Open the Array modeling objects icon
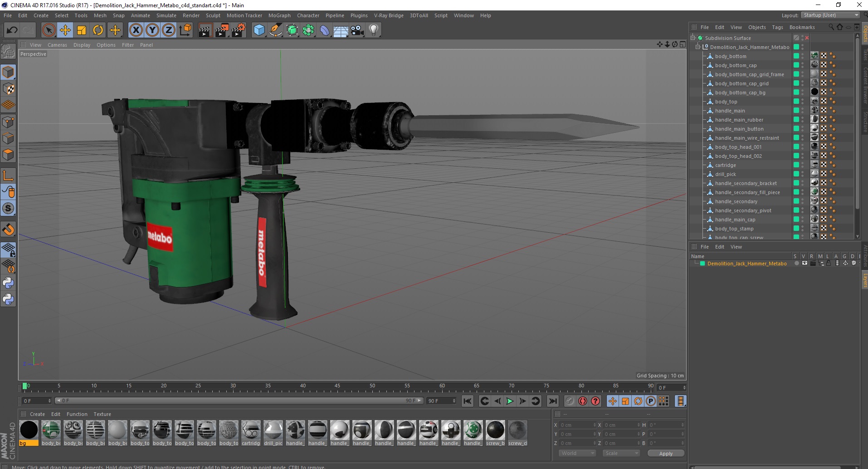 (308, 30)
